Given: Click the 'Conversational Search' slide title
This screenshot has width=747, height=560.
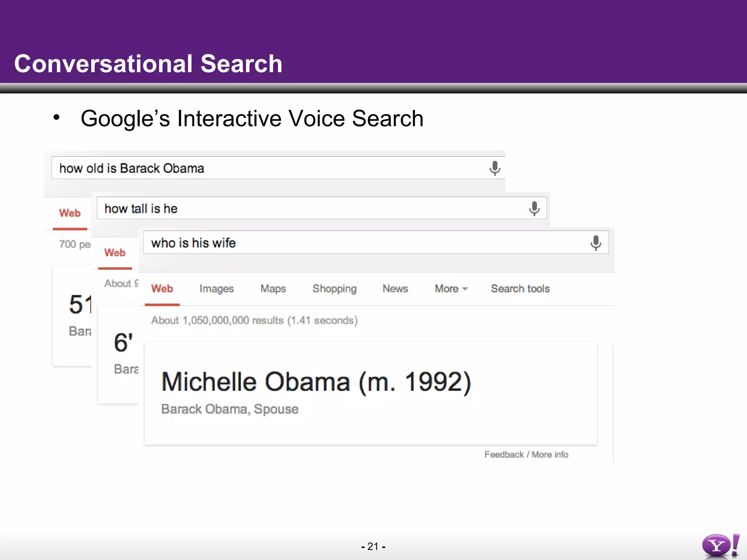Looking at the screenshot, I should coord(148,64).
